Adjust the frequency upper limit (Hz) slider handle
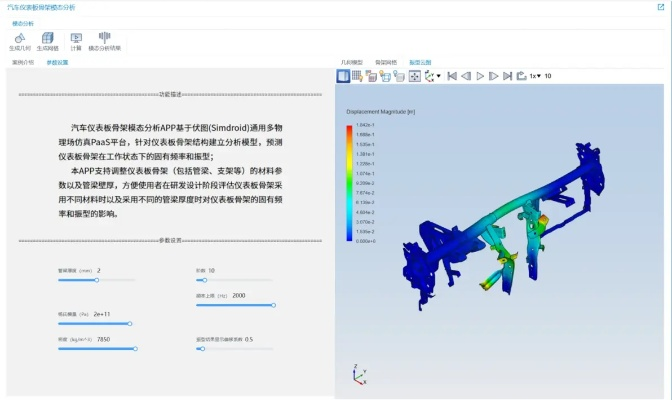672x400 pixels. [273, 305]
